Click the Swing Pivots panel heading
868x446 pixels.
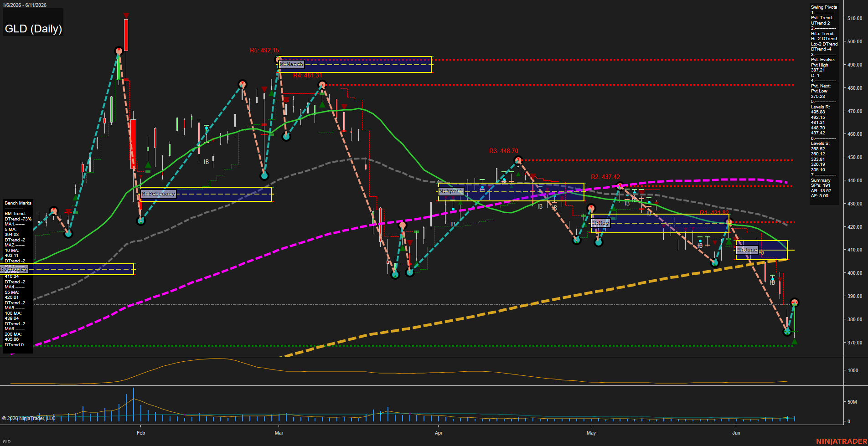[824, 7]
